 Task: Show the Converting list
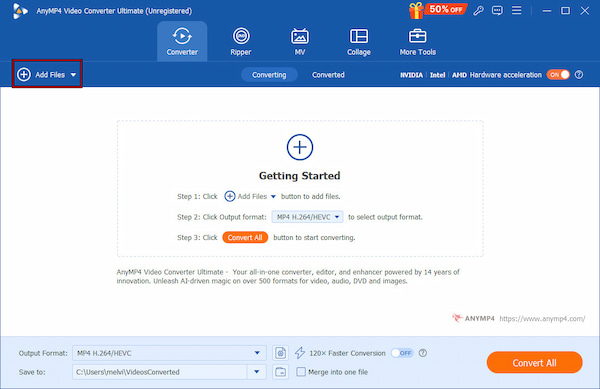(269, 75)
